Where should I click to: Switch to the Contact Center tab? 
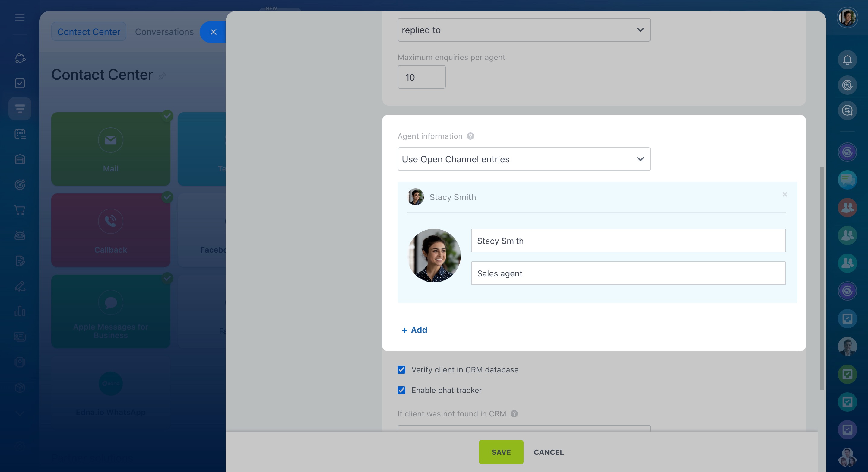89,32
